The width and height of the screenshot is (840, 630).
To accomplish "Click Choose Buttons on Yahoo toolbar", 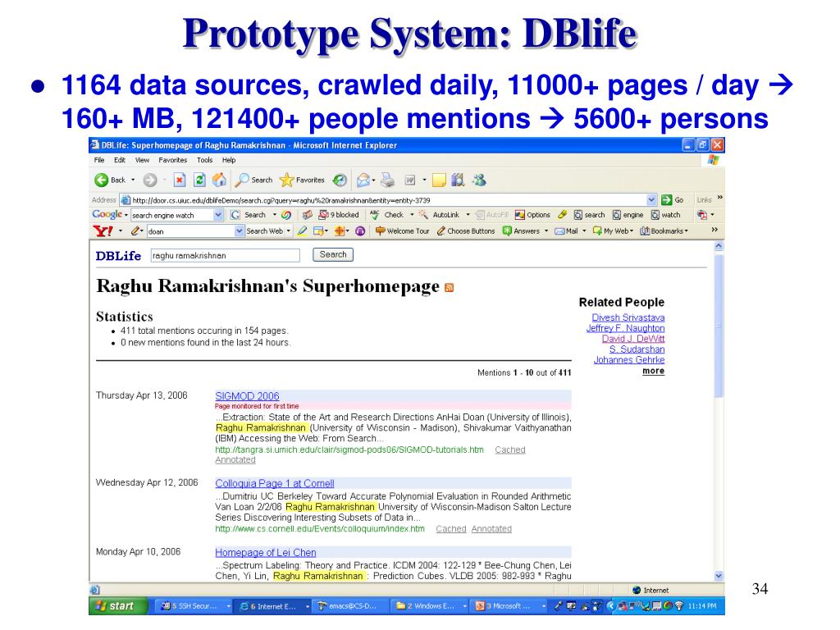I will pos(466,231).
